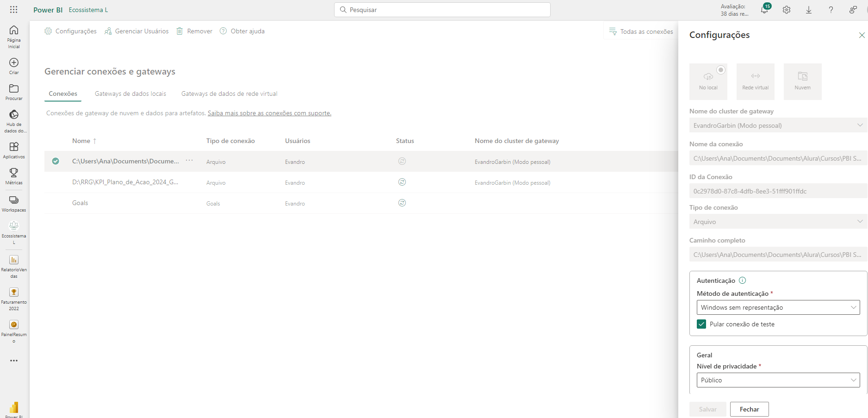Open the app launcher waffle icon
Image resolution: width=868 pixels, height=418 pixels.
click(x=13, y=10)
